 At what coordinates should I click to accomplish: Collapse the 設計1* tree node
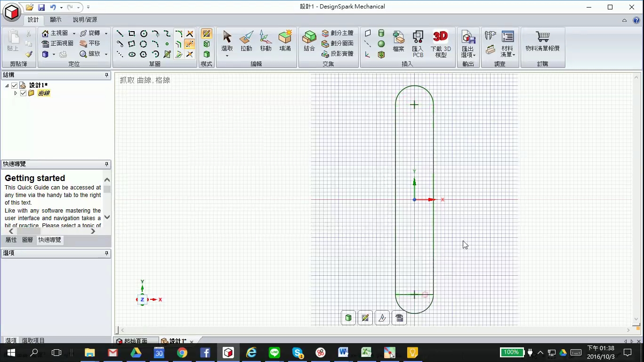click(7, 85)
